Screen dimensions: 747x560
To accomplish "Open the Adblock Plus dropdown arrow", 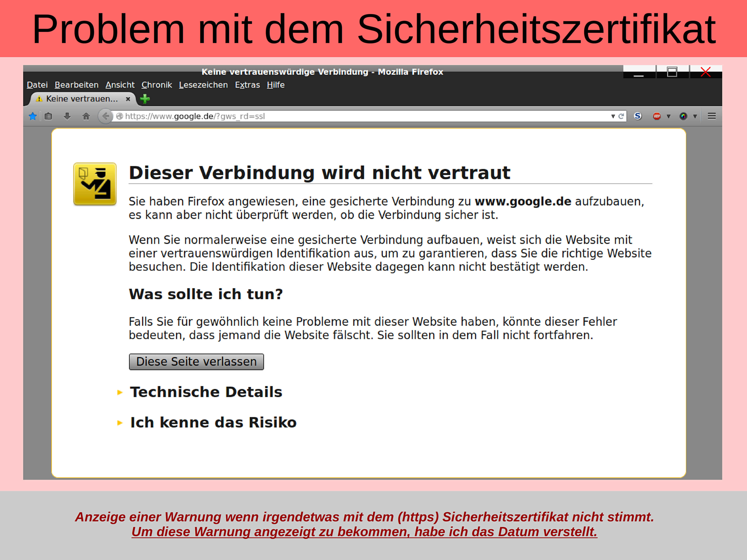I will tap(669, 116).
